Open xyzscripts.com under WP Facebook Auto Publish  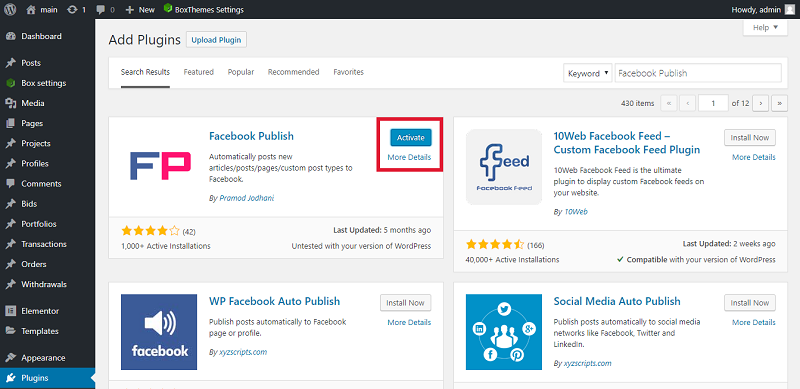[x=243, y=352]
